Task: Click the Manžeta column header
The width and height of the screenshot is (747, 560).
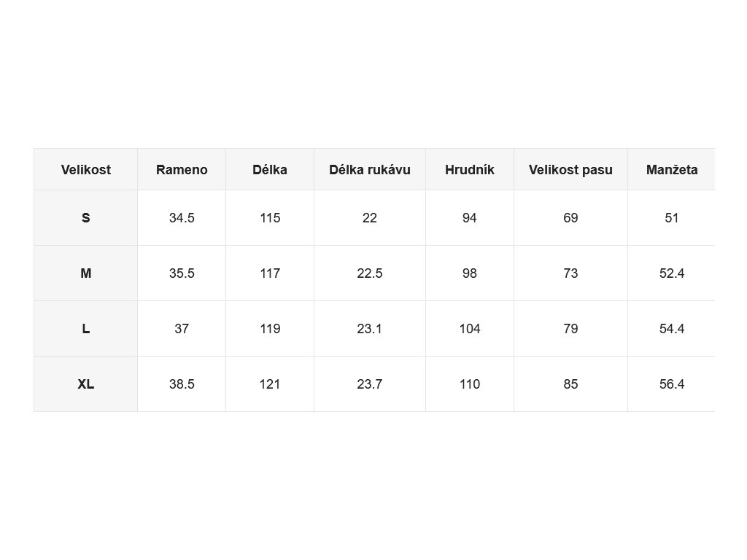Action: tap(672, 169)
